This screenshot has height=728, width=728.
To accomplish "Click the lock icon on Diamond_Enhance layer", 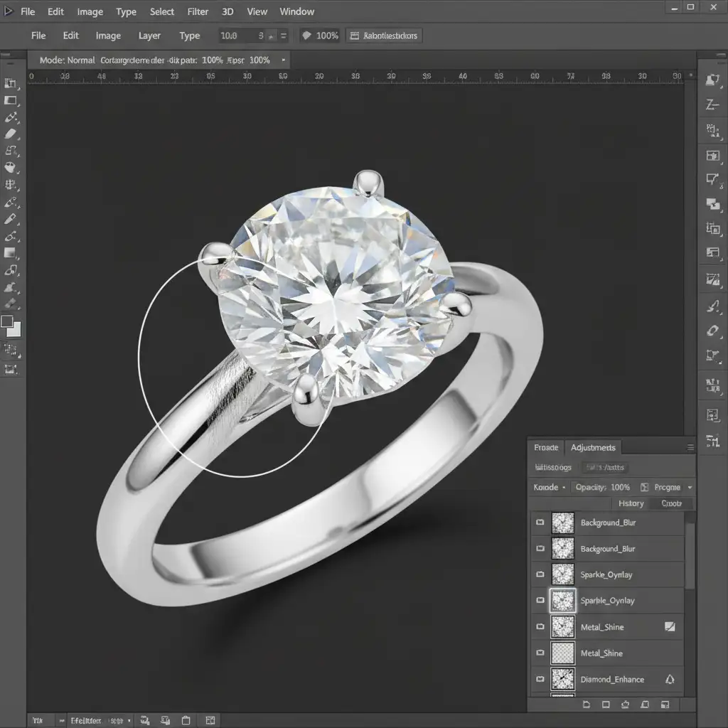I will (669, 680).
